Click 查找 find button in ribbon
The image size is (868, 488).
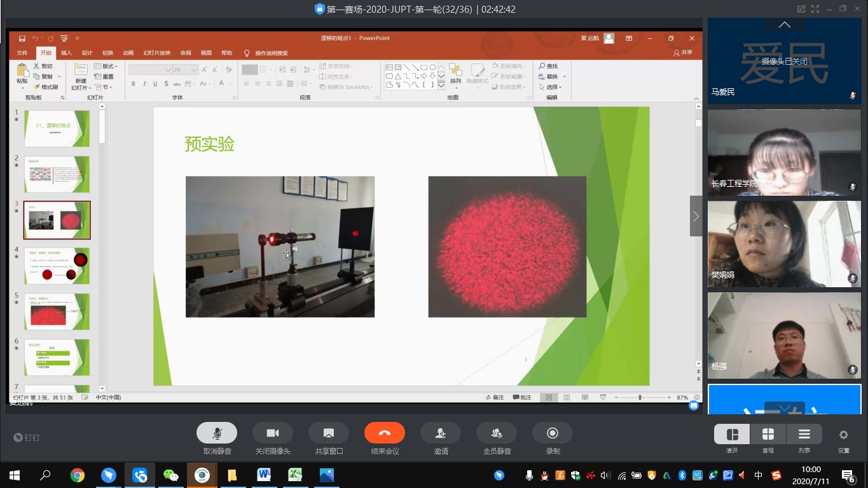click(x=548, y=66)
